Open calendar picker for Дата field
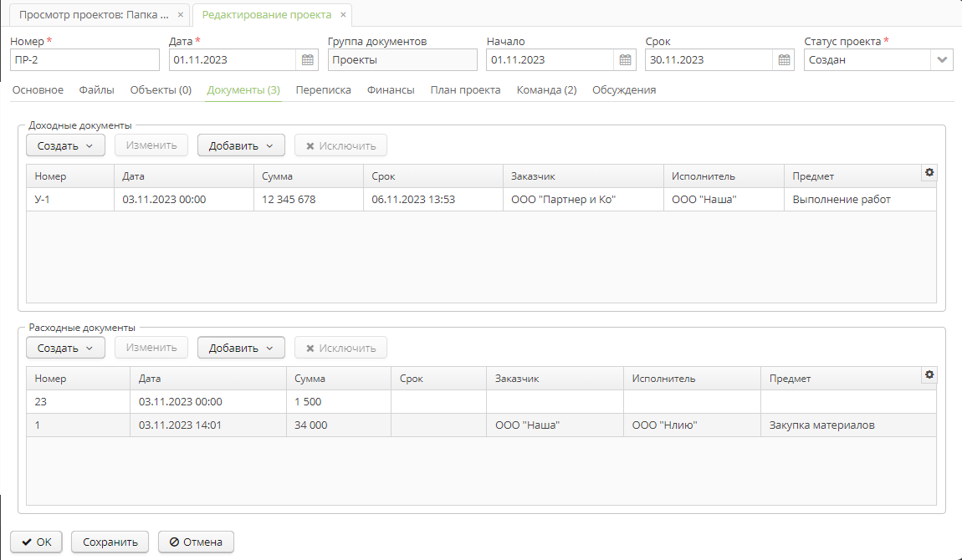Image resolution: width=962 pixels, height=560 pixels. pos(307,60)
